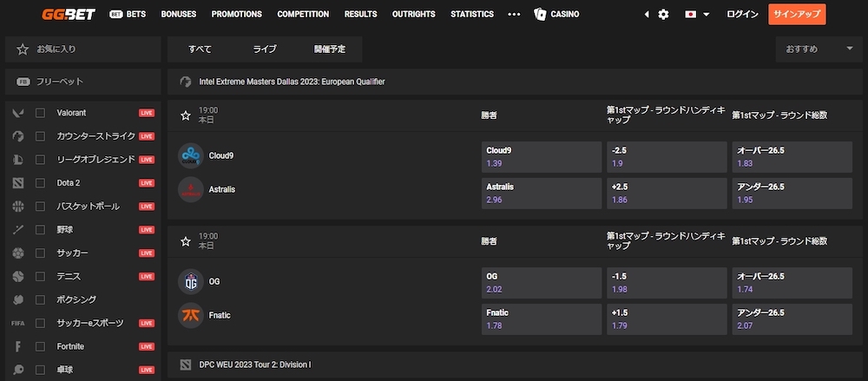The width and height of the screenshot is (868, 381).
Task: Select -2.5 handicap at 1.9
Action: (667, 157)
